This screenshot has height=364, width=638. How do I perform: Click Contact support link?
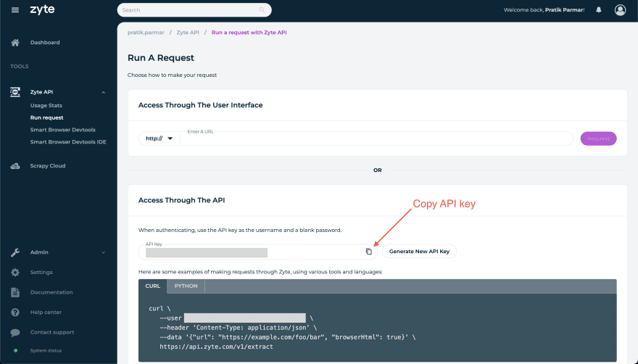[x=52, y=332]
